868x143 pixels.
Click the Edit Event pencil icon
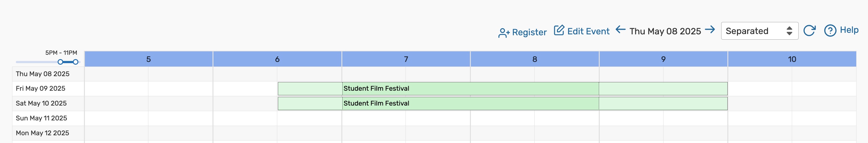pyautogui.click(x=559, y=30)
